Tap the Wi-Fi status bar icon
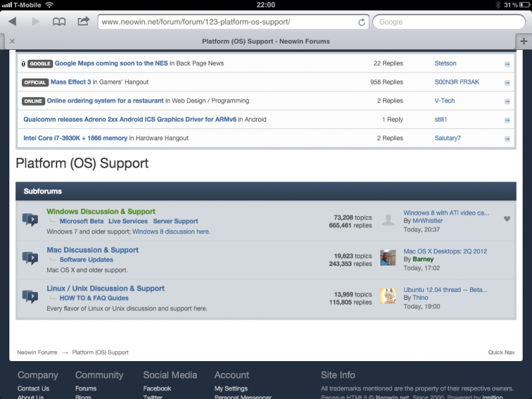The width and height of the screenshot is (532, 399). point(49,5)
